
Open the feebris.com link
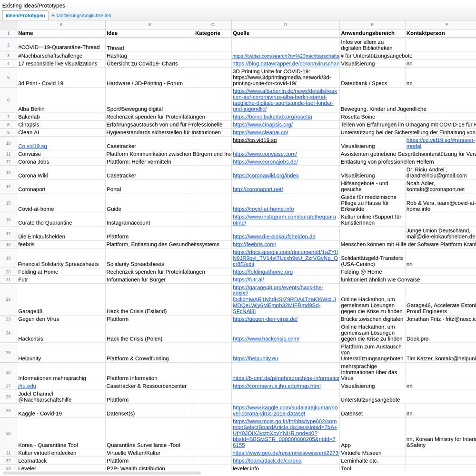tap(254, 244)
